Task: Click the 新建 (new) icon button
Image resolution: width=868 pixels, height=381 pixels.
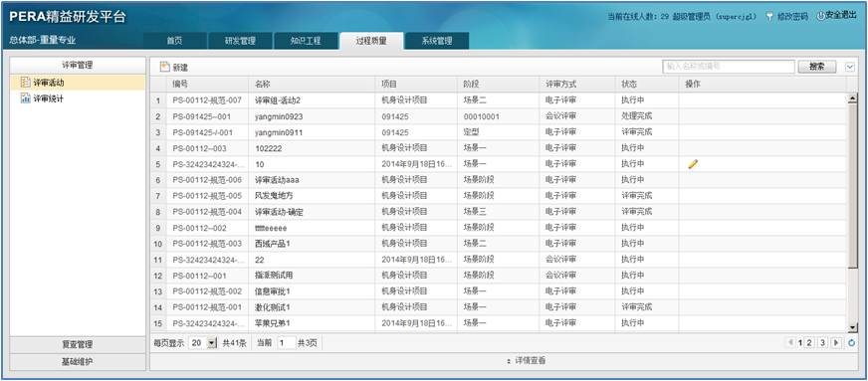Action: pos(174,67)
